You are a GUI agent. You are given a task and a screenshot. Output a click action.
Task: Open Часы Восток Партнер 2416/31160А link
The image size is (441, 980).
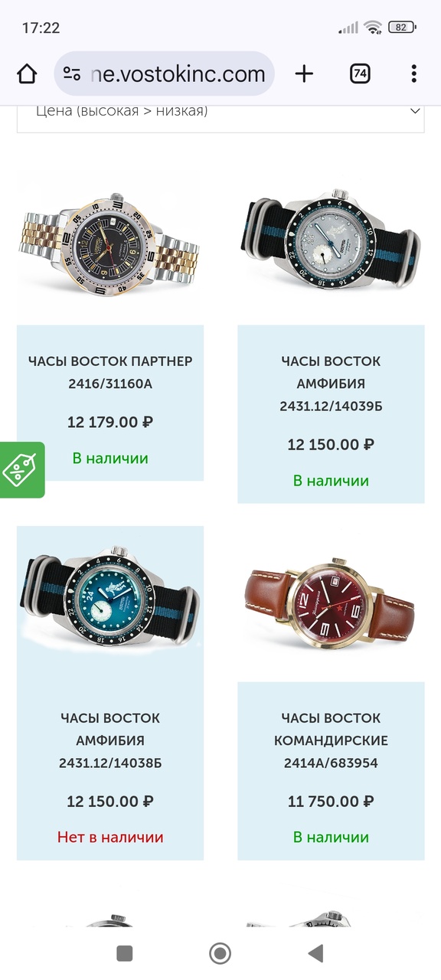tap(110, 372)
